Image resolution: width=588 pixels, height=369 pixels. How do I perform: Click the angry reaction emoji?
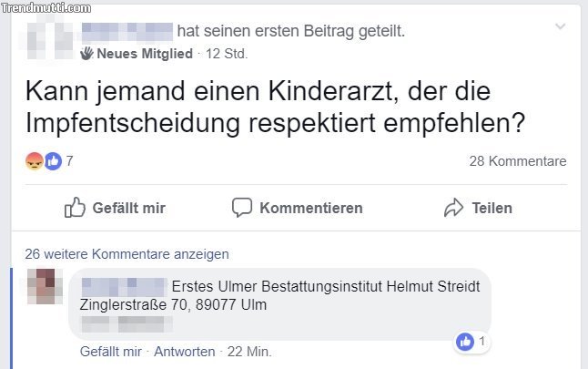(x=34, y=161)
